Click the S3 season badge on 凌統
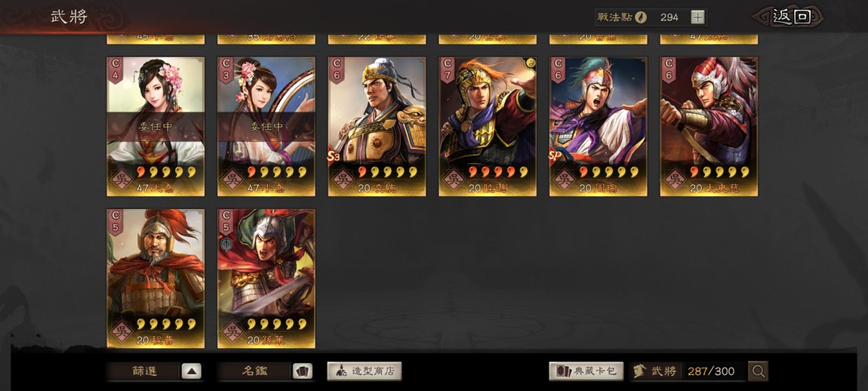The width and height of the screenshot is (868, 391). 334,157
